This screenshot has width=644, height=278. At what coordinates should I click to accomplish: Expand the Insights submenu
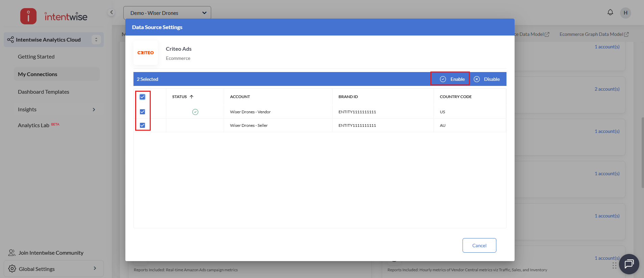(x=94, y=110)
